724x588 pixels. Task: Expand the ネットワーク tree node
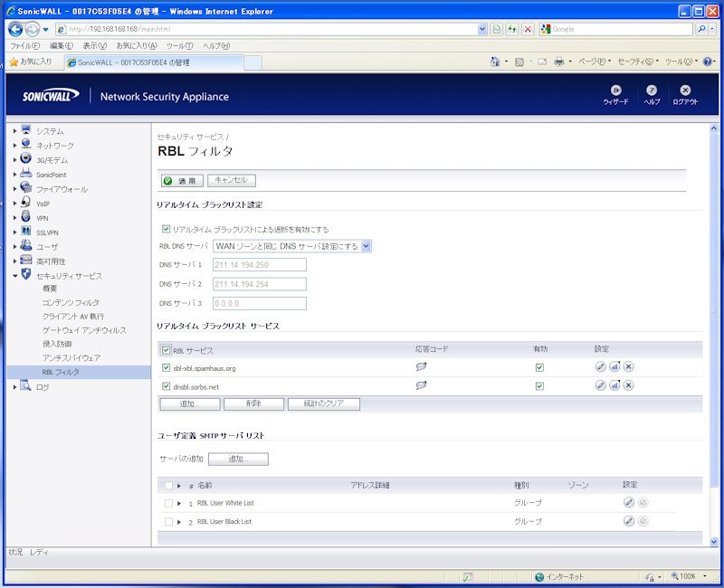pyautogui.click(x=15, y=146)
